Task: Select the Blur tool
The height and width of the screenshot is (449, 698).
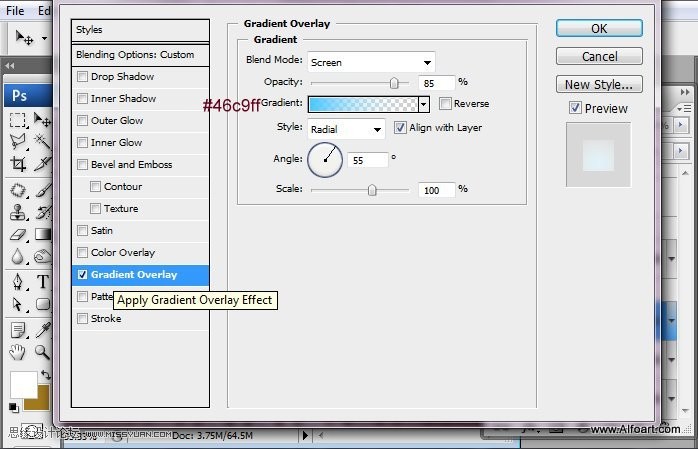Action: tap(18, 256)
